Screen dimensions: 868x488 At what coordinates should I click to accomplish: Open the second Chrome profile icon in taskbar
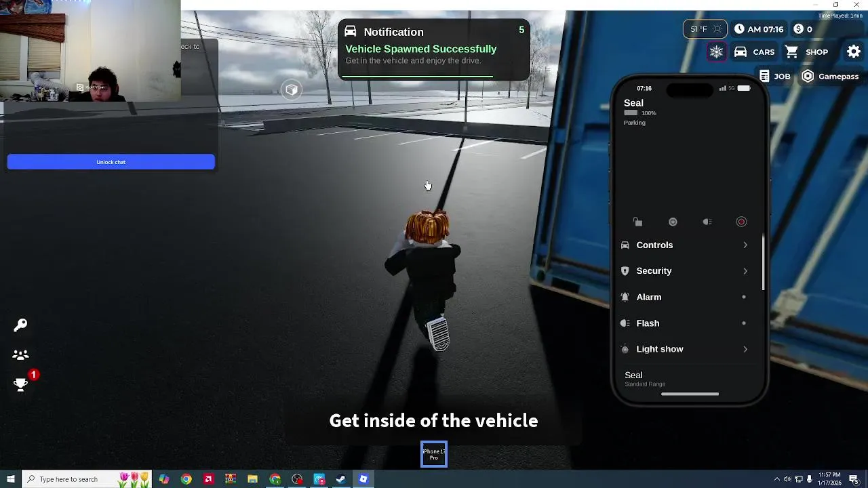275,479
